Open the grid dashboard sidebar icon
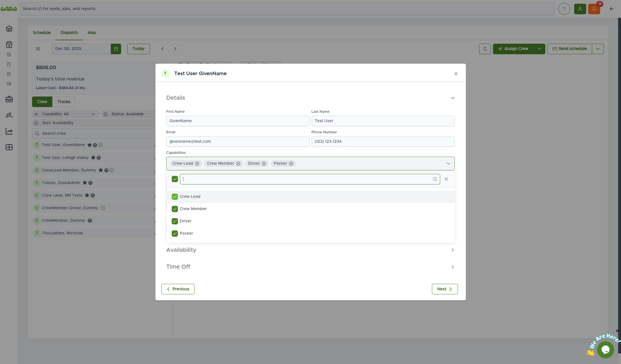This screenshot has height=364, width=621. [x=9, y=147]
